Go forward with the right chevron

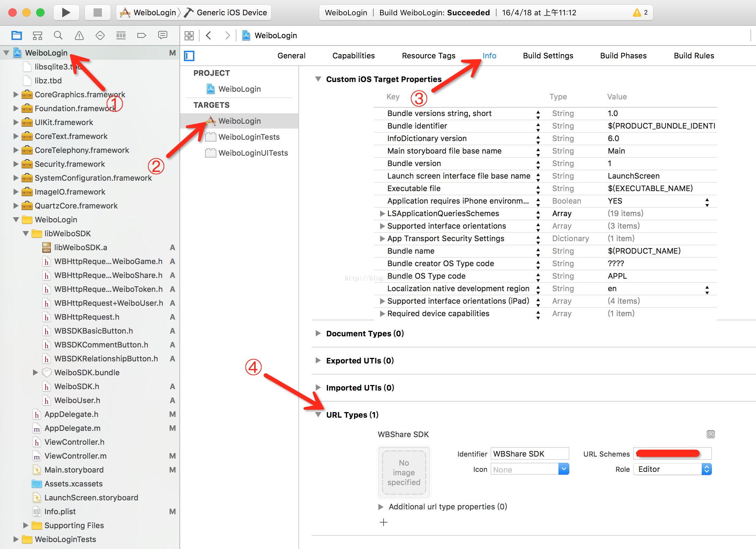click(x=227, y=35)
